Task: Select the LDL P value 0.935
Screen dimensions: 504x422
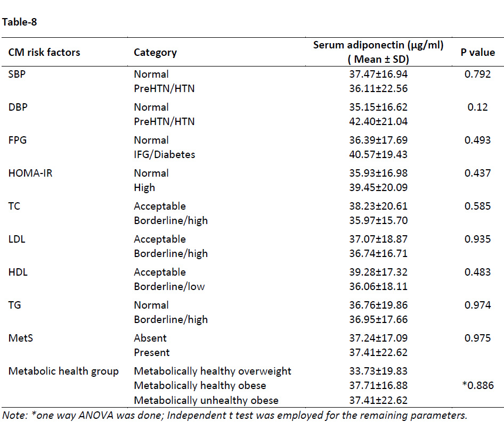Action: (478, 239)
